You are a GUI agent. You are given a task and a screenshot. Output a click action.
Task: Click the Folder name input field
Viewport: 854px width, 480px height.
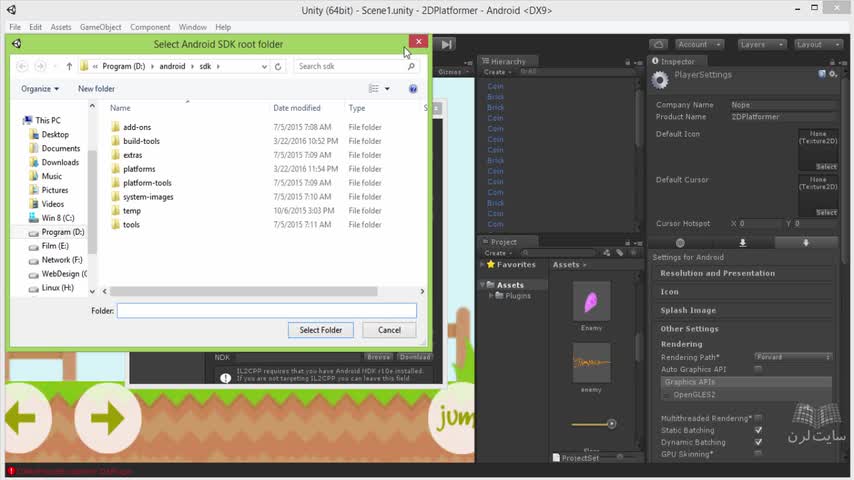[267, 311]
